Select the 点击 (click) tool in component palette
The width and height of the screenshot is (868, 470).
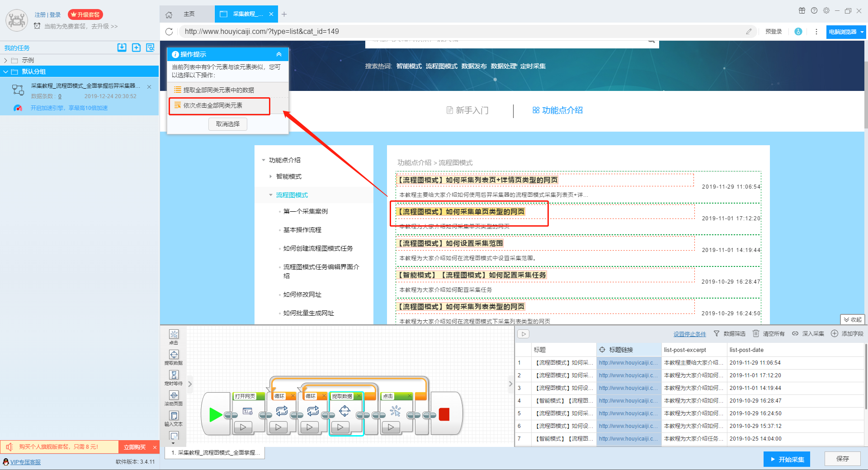coord(174,337)
